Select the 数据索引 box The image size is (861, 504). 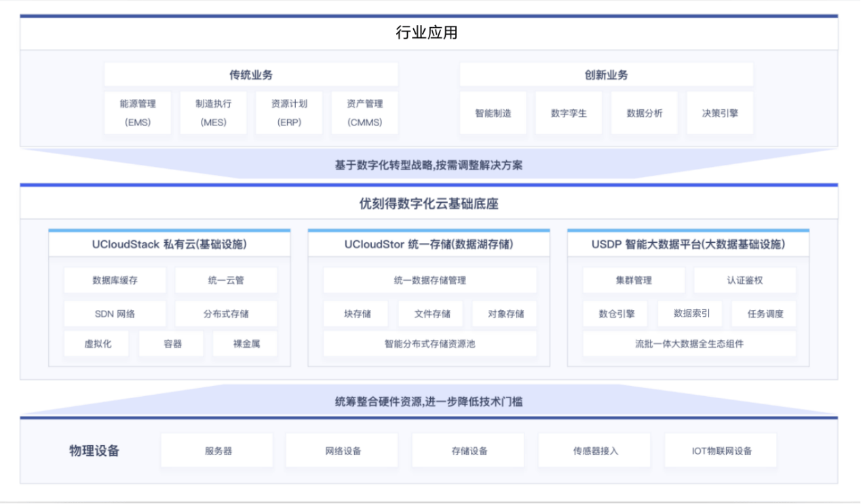[x=690, y=313]
